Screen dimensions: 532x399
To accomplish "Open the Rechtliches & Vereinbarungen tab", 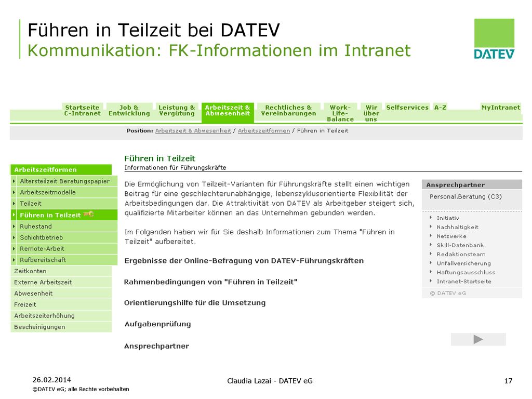I will point(288,111).
